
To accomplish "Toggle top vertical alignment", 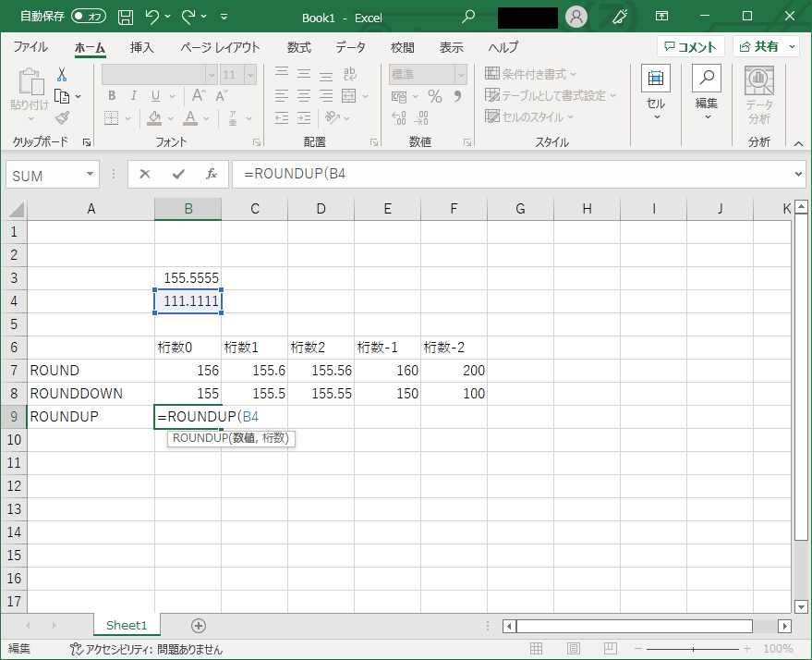I will coord(282,74).
